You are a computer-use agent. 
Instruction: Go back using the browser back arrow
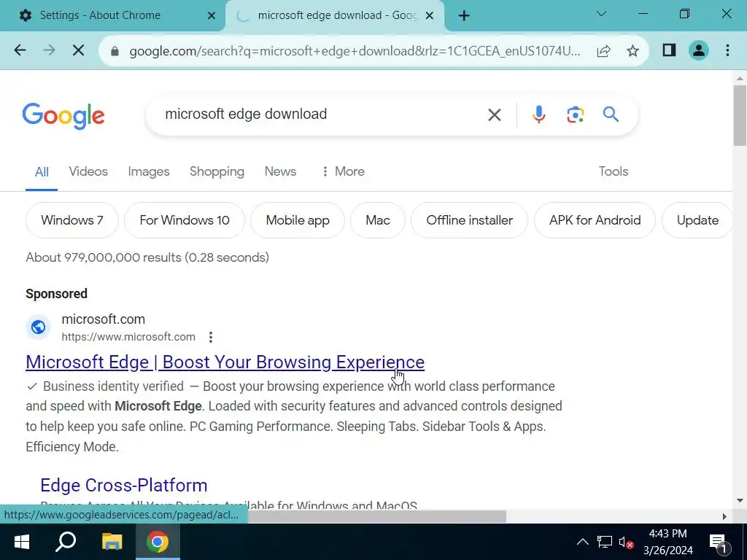[20, 50]
